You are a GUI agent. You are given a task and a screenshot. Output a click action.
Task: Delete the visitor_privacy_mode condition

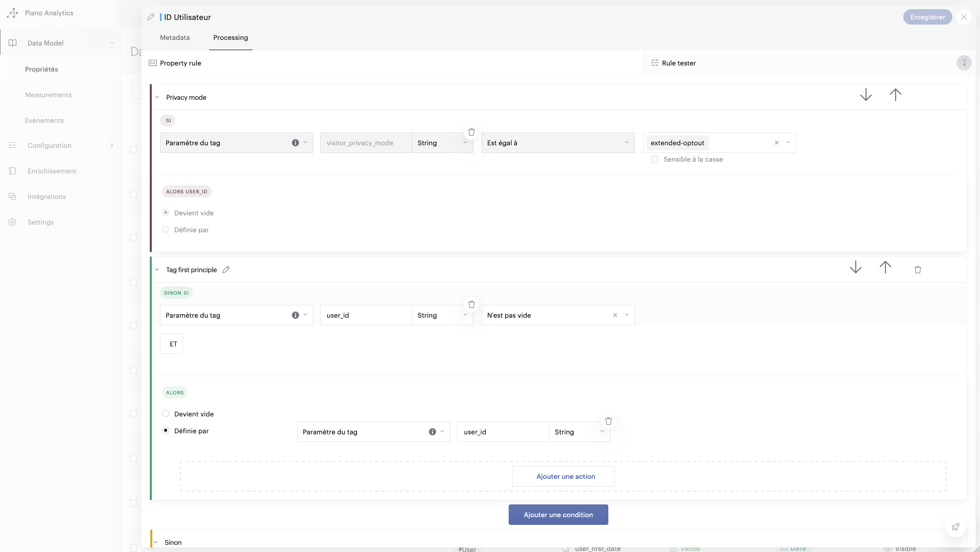(x=471, y=132)
